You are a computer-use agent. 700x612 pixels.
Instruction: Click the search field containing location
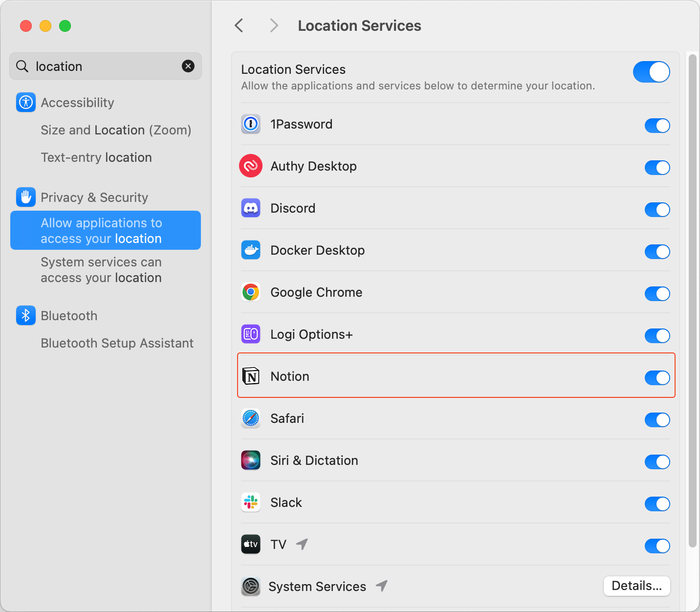[x=106, y=66]
